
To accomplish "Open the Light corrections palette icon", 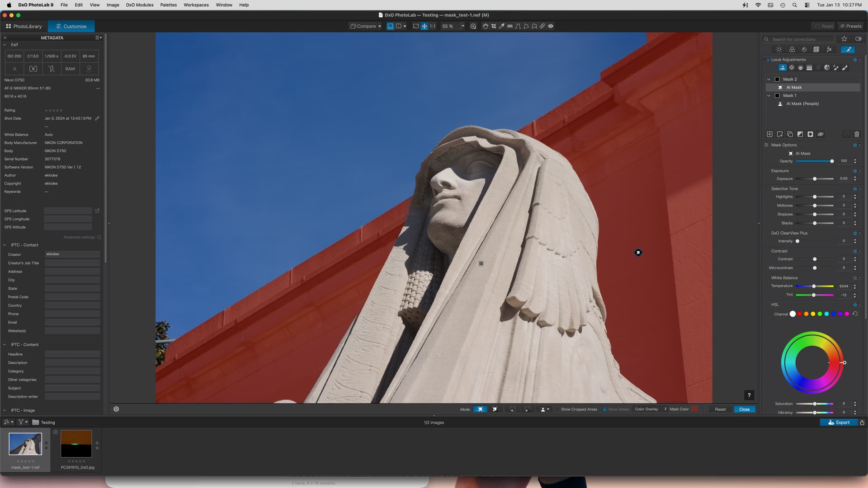I will [x=779, y=50].
